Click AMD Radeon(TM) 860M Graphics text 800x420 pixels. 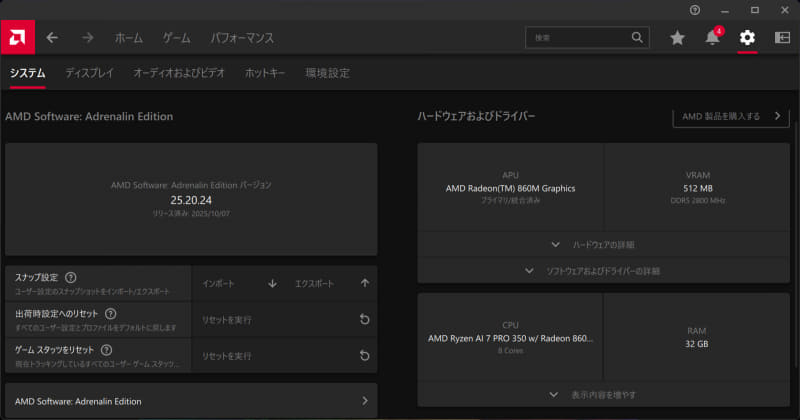pos(510,188)
